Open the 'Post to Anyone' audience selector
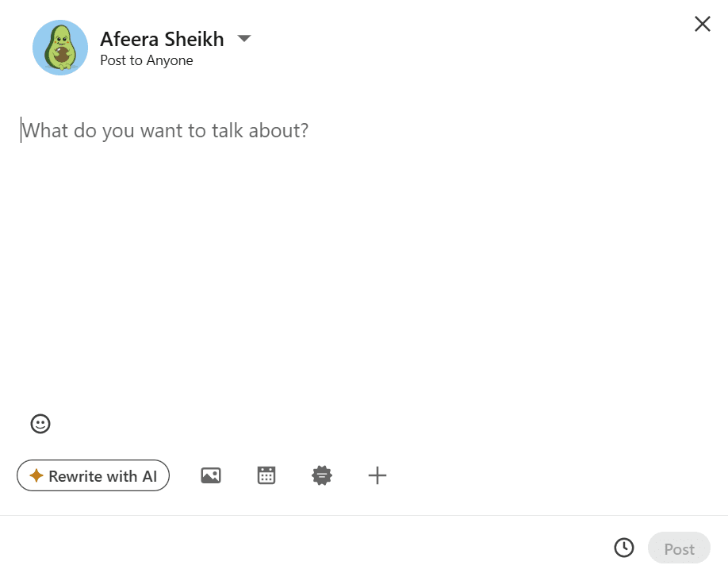The width and height of the screenshot is (728, 573). 147,60
